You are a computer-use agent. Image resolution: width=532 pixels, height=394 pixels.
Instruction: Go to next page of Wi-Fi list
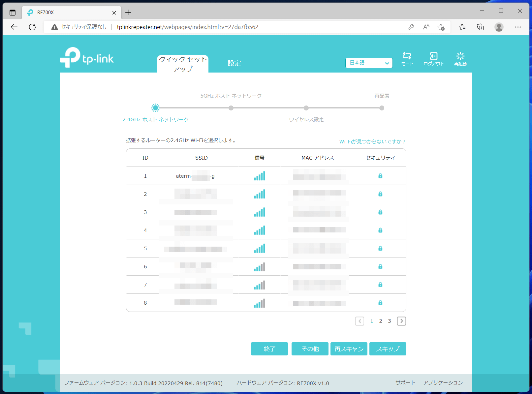pos(401,321)
